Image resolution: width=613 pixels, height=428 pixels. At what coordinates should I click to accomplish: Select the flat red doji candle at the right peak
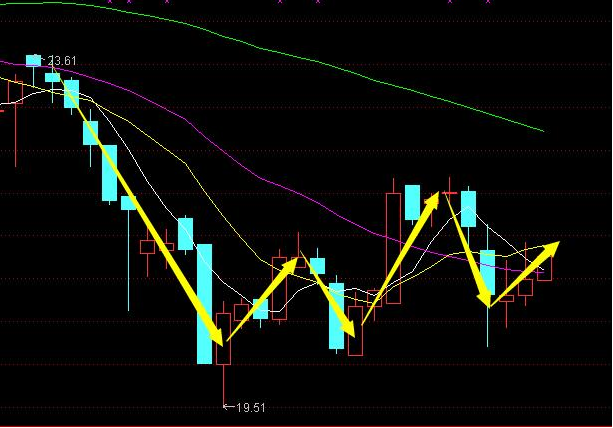point(450,193)
